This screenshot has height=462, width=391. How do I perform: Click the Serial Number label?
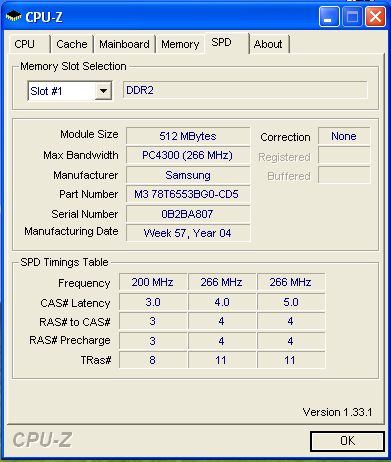(x=85, y=214)
